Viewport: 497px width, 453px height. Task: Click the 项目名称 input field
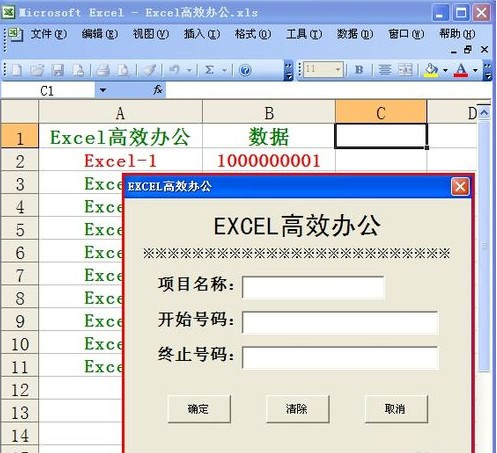tap(313, 287)
